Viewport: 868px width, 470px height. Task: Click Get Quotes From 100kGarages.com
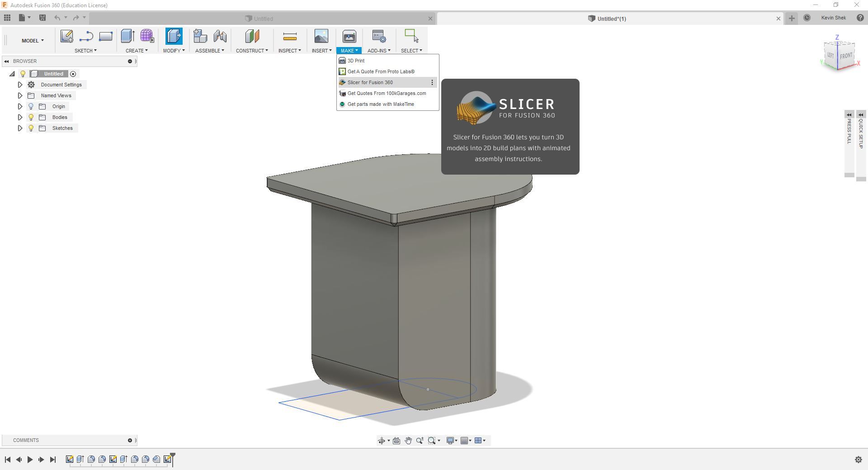pyautogui.click(x=387, y=93)
